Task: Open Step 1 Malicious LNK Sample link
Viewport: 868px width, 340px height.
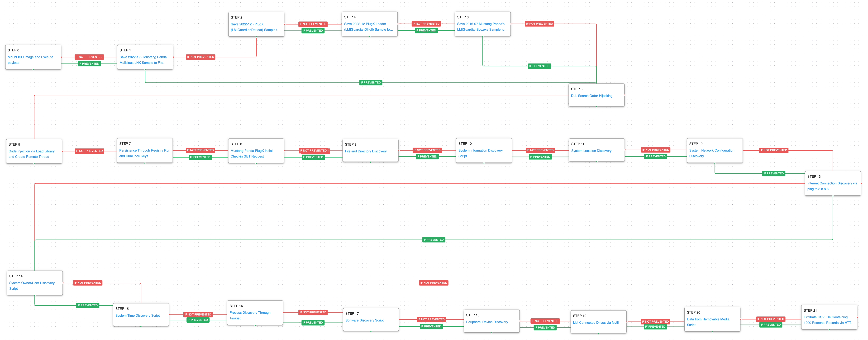Action: click(143, 57)
